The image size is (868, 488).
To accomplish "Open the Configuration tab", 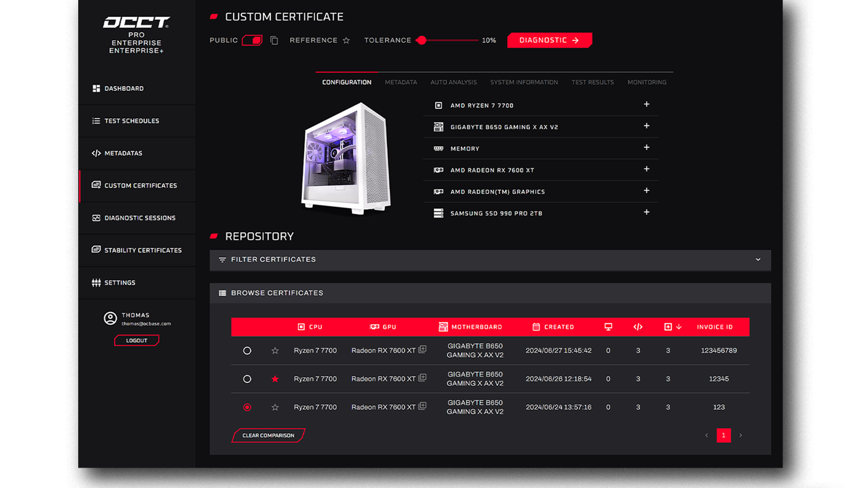I will (x=347, y=82).
